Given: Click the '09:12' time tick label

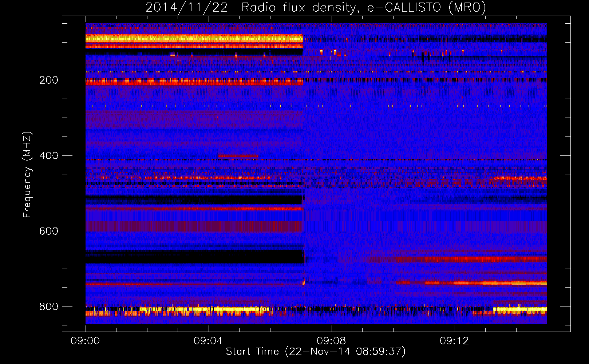Looking at the screenshot, I should [454, 341].
